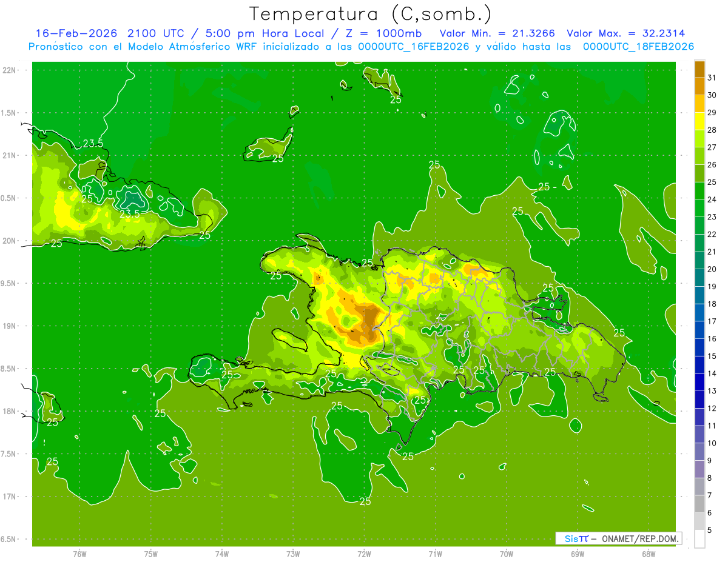Click the "19N" latitude axis label
Image resolution: width=728 pixels, height=562 pixels.
tap(8, 326)
